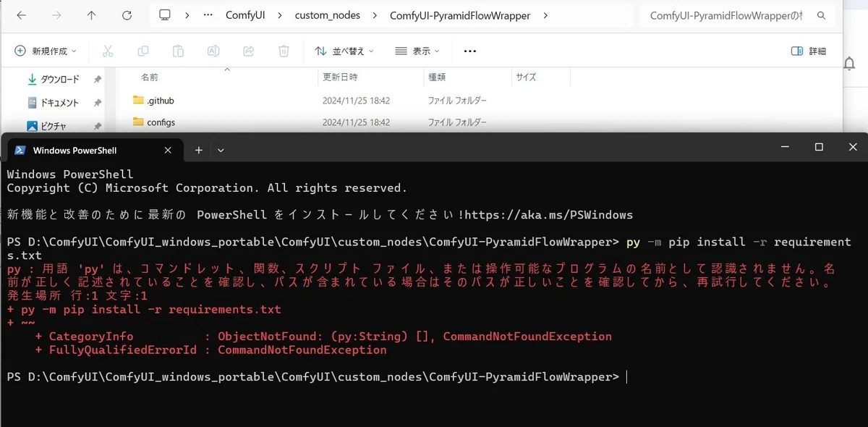Close the Windows PowerShell tab
The width and height of the screenshot is (868, 427).
tap(168, 150)
